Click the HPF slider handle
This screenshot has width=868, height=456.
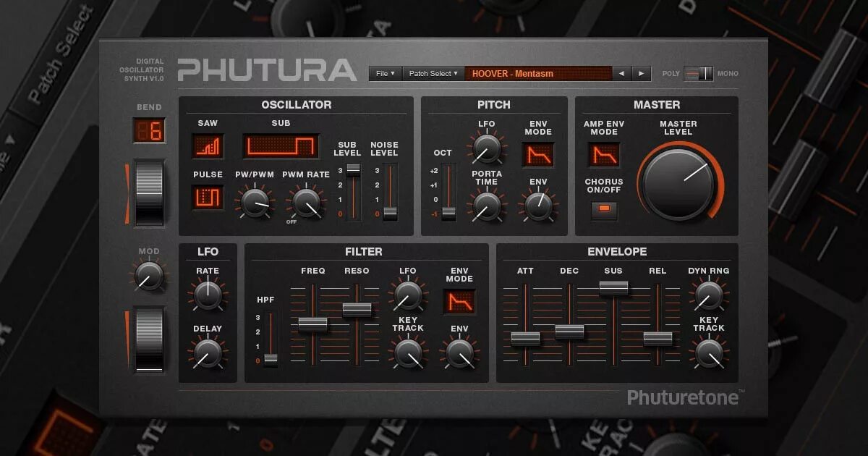pos(271,358)
